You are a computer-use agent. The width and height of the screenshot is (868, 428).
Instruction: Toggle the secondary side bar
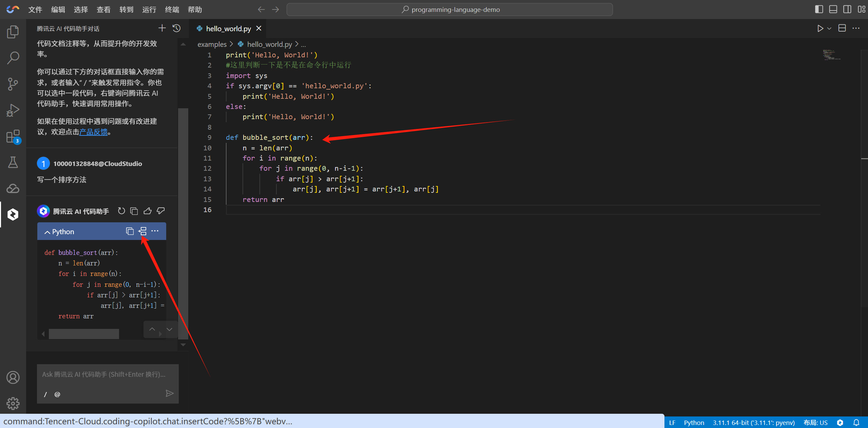tap(847, 9)
